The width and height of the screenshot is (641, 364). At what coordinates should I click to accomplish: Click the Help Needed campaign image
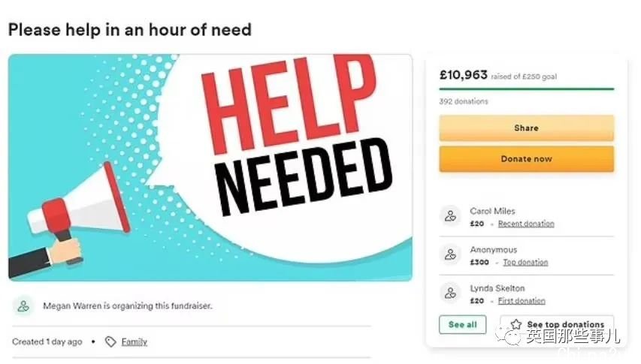click(x=210, y=167)
